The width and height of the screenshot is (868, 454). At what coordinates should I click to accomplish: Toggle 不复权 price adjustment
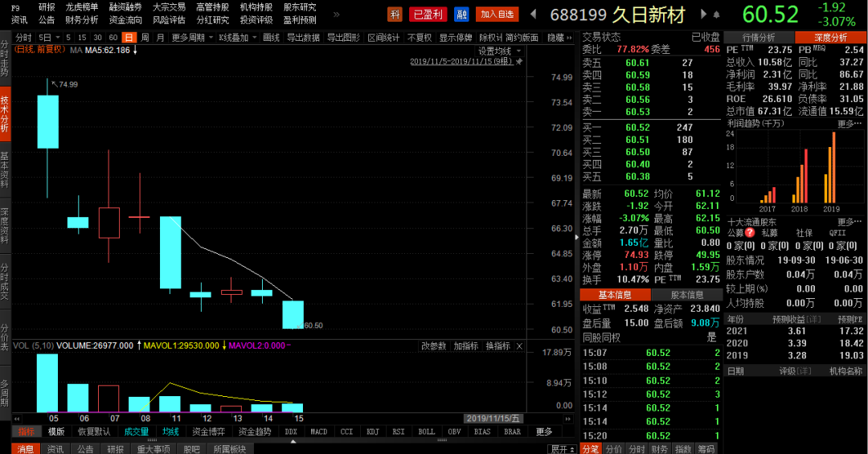(419, 38)
